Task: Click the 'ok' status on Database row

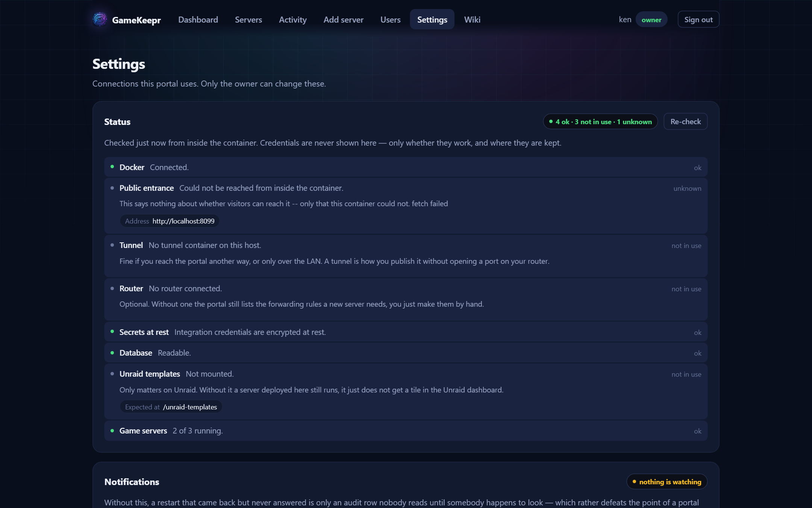Action: point(698,353)
